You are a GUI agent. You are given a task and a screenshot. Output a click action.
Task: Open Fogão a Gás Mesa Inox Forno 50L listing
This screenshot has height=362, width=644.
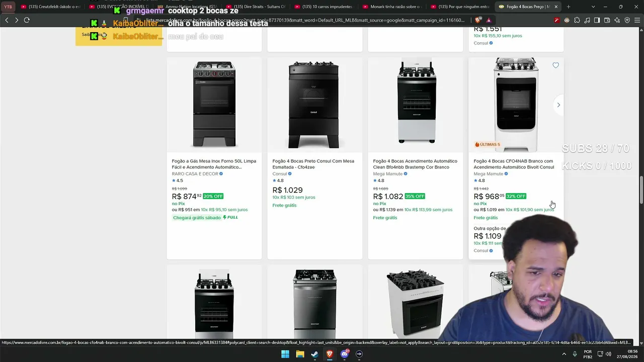click(214, 164)
